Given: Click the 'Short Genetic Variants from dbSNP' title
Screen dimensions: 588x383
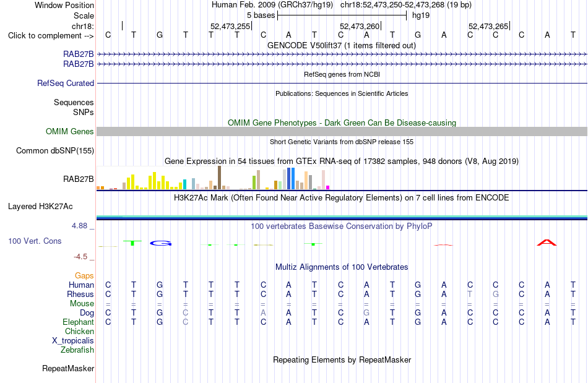Looking at the screenshot, I should [342, 142].
